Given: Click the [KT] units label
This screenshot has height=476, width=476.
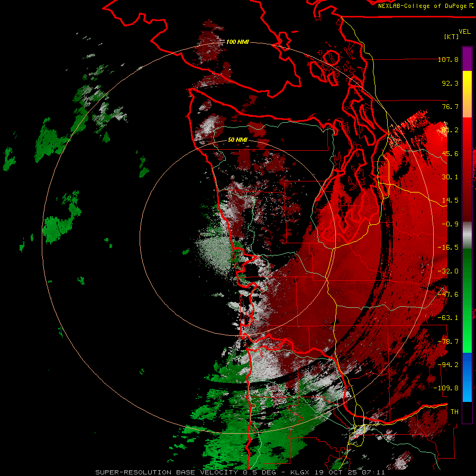Looking at the screenshot, I should tap(452, 36).
